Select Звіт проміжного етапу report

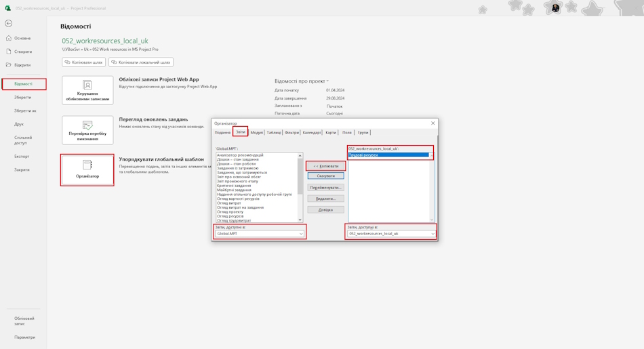pyautogui.click(x=238, y=182)
